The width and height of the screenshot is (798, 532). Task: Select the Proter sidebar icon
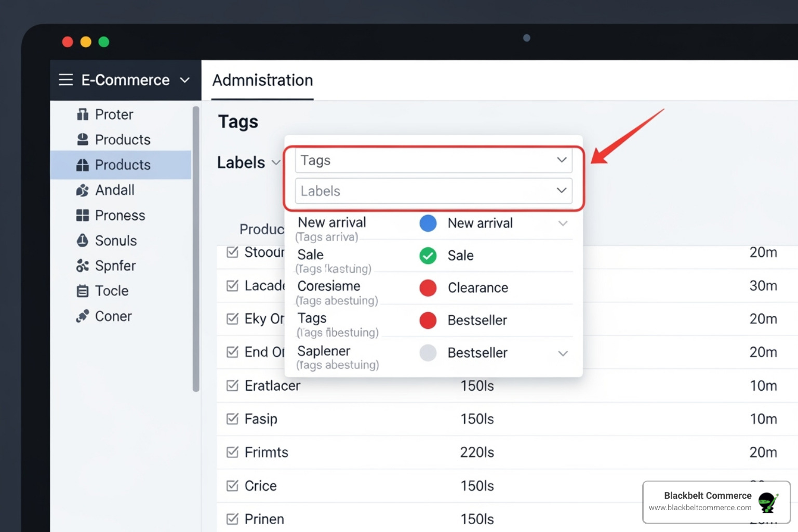point(84,114)
